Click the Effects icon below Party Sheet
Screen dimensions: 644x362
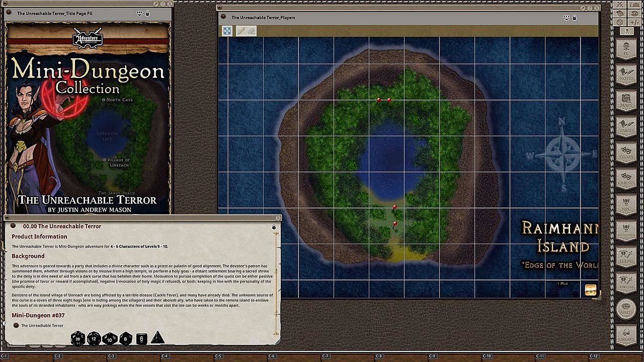pos(634,13)
